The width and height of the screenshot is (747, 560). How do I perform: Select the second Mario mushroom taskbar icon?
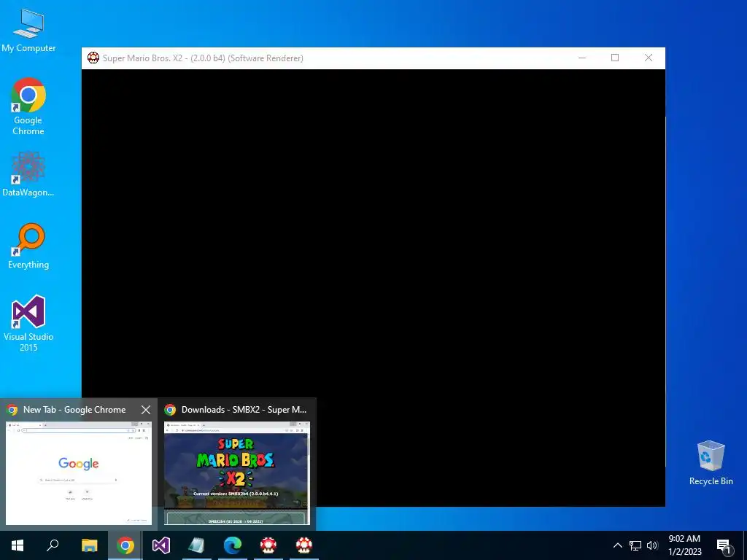point(304,545)
